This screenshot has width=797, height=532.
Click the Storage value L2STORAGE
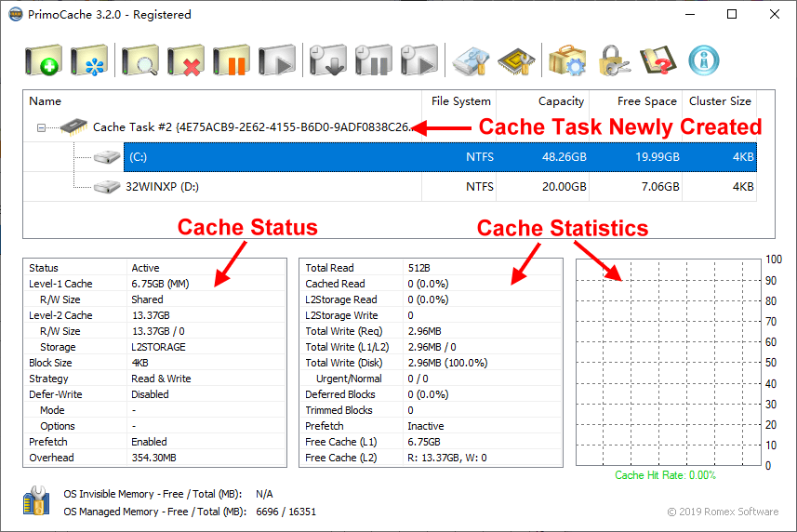click(158, 347)
